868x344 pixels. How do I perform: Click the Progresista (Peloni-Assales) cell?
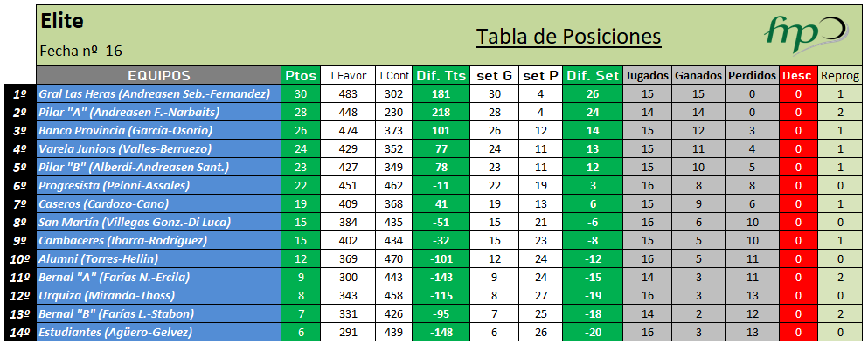(159, 185)
